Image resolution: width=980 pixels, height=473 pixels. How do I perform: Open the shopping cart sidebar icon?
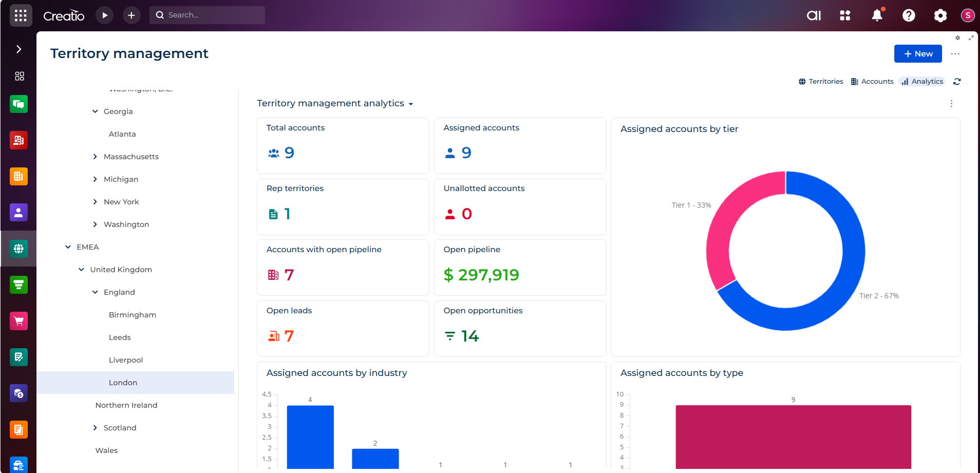click(x=18, y=321)
